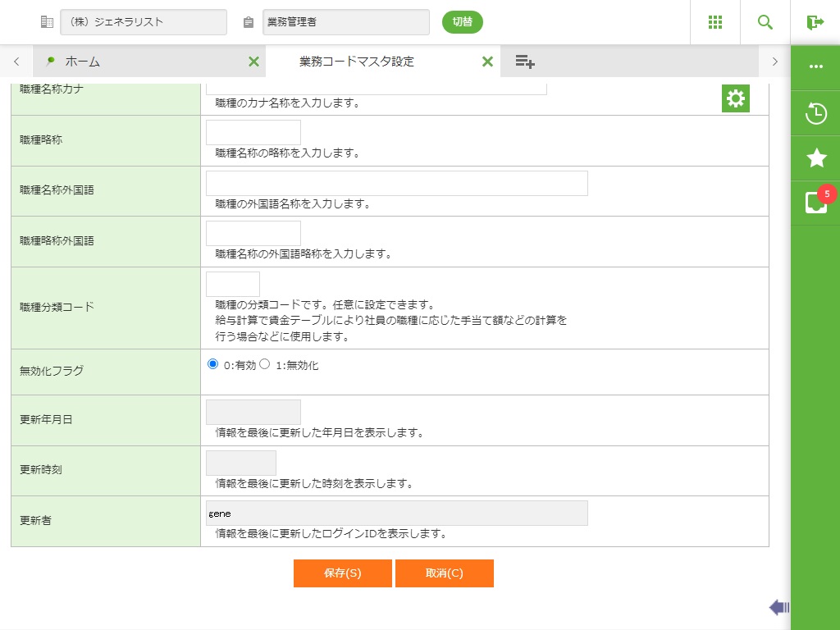The height and width of the screenshot is (630, 840).
Task: Click the add new tab icon
Action: pos(525,62)
